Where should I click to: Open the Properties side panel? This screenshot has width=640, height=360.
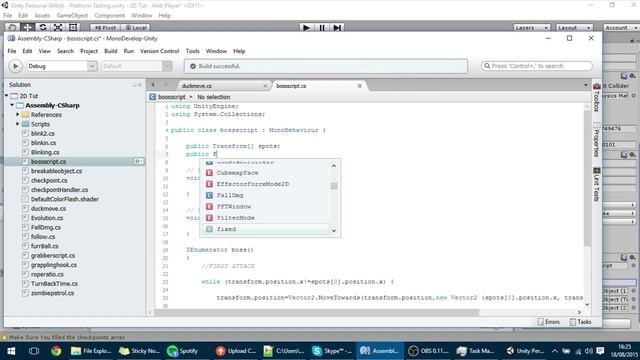pyautogui.click(x=596, y=140)
